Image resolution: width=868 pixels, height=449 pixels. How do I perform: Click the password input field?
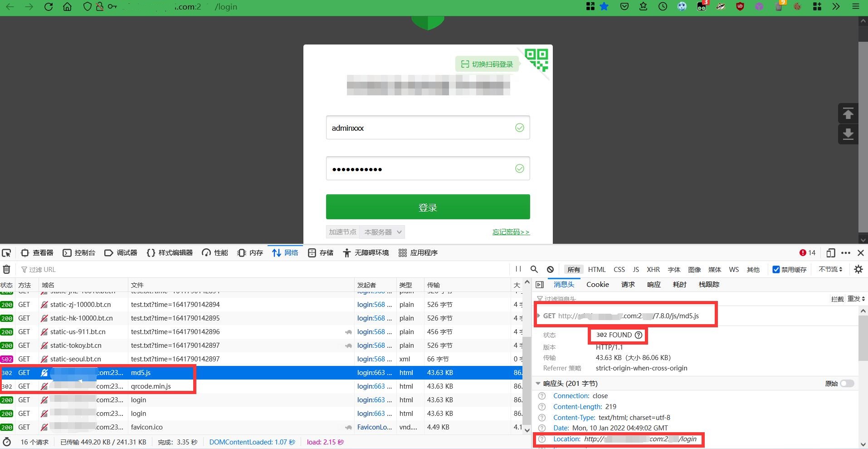(x=428, y=169)
